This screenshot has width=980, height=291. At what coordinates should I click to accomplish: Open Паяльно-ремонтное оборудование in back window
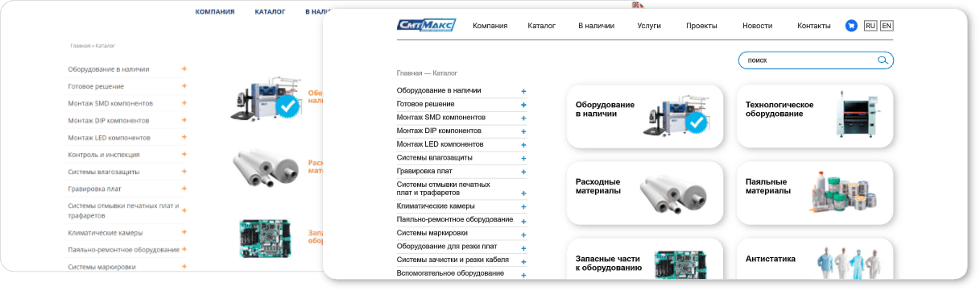click(x=123, y=250)
